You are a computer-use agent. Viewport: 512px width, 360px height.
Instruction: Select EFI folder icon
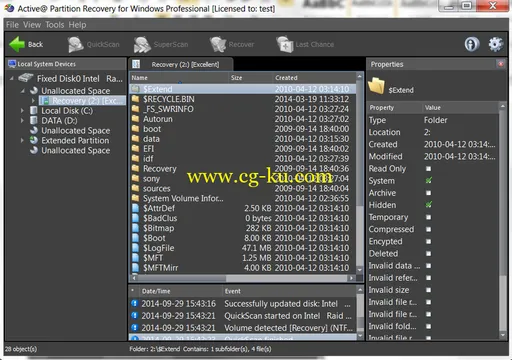135,148
